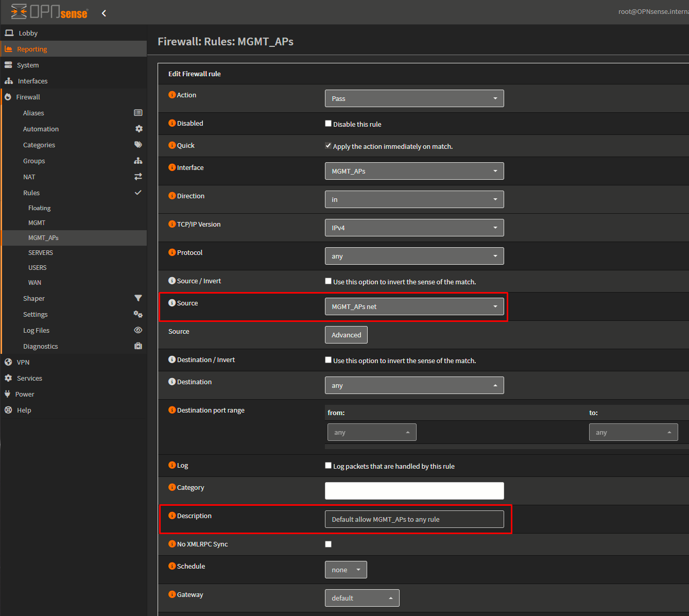Click the Categories tags icon
Image resolution: width=689 pixels, height=616 pixels.
(138, 145)
